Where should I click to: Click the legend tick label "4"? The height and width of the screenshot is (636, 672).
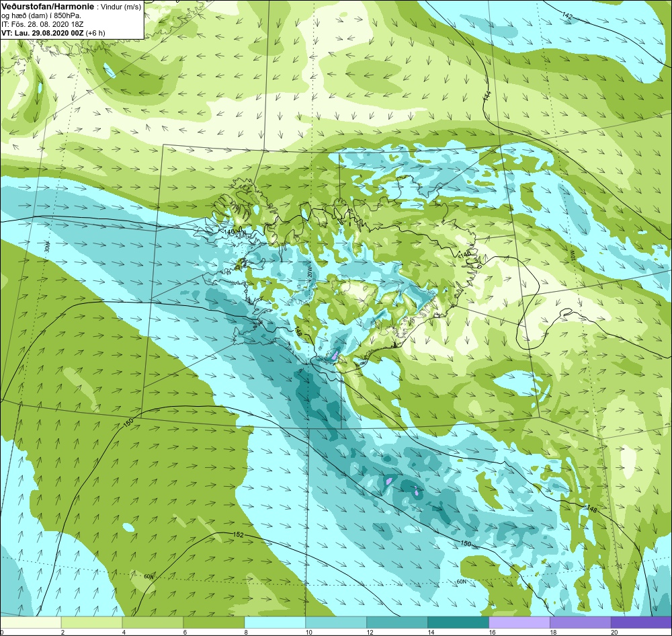[x=124, y=632]
